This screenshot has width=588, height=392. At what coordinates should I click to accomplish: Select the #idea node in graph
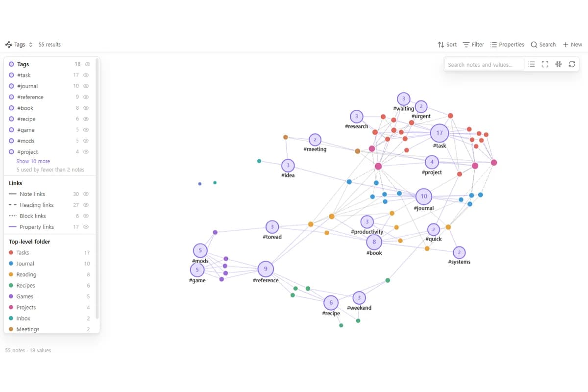pyautogui.click(x=288, y=165)
